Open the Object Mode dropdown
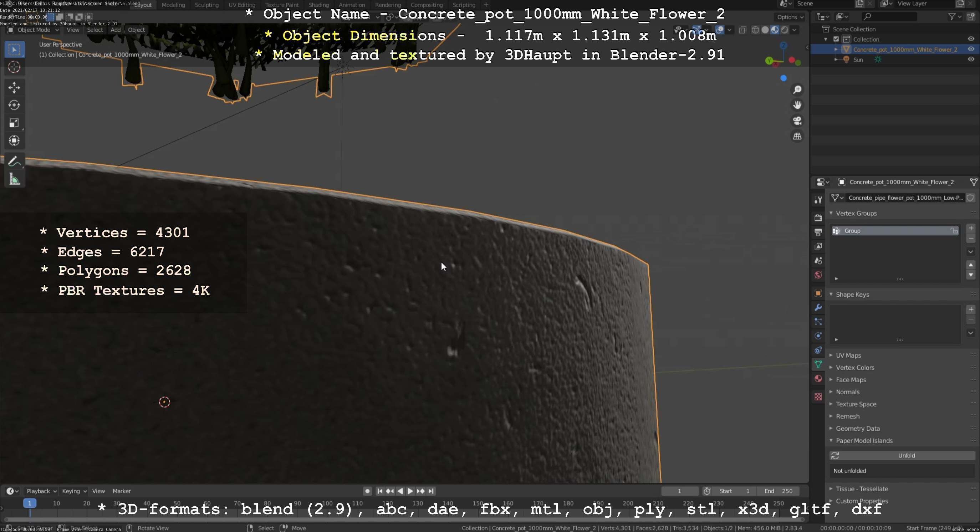The width and height of the screenshot is (980, 532). click(x=34, y=30)
